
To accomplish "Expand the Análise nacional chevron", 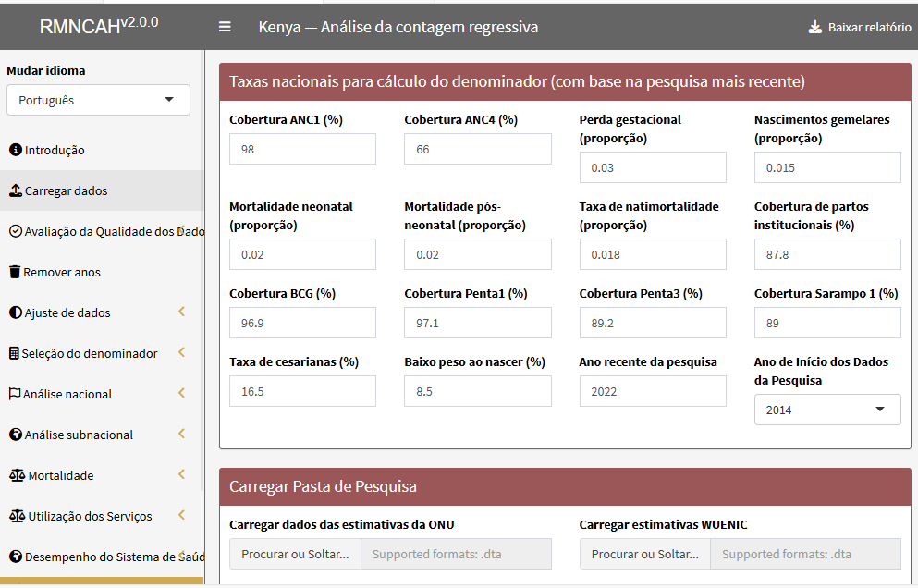I will pos(181,393).
